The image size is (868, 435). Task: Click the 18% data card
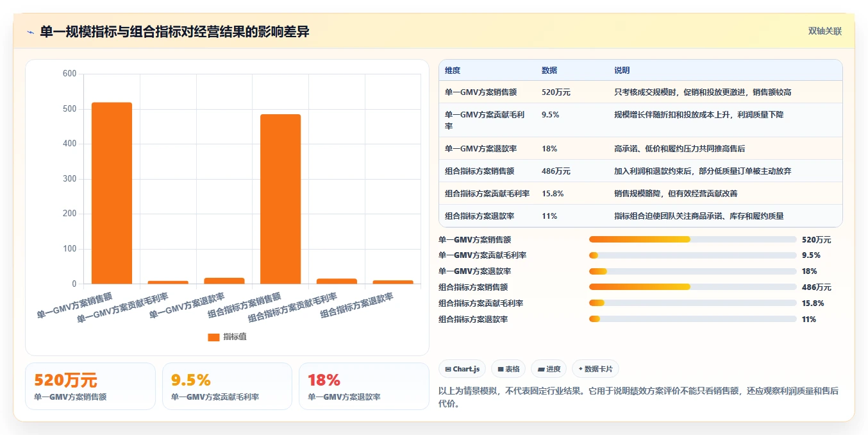point(364,386)
